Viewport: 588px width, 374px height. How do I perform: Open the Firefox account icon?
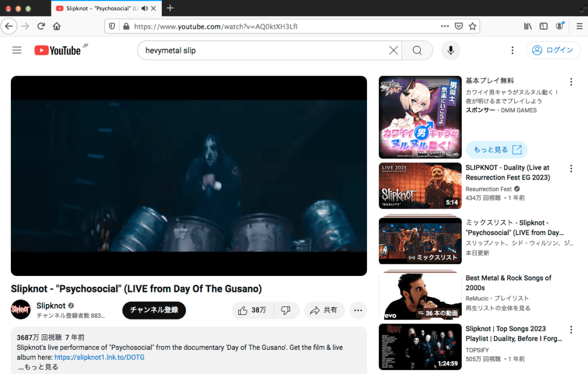559,26
